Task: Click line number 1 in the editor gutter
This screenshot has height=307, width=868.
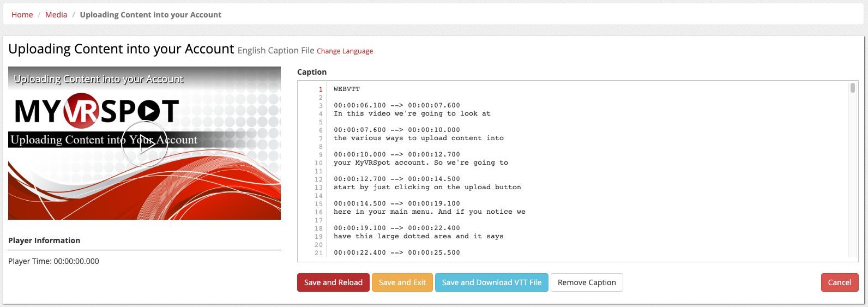Action: click(321, 89)
